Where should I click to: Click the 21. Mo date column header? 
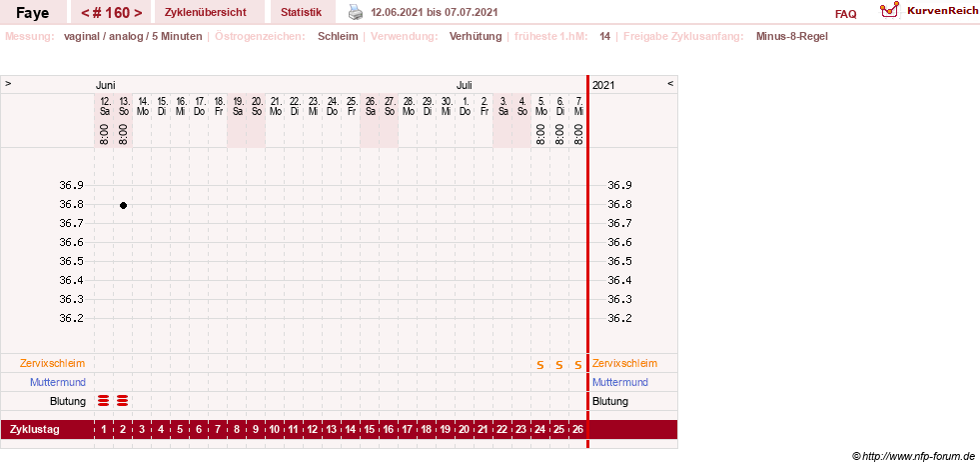pyautogui.click(x=276, y=106)
